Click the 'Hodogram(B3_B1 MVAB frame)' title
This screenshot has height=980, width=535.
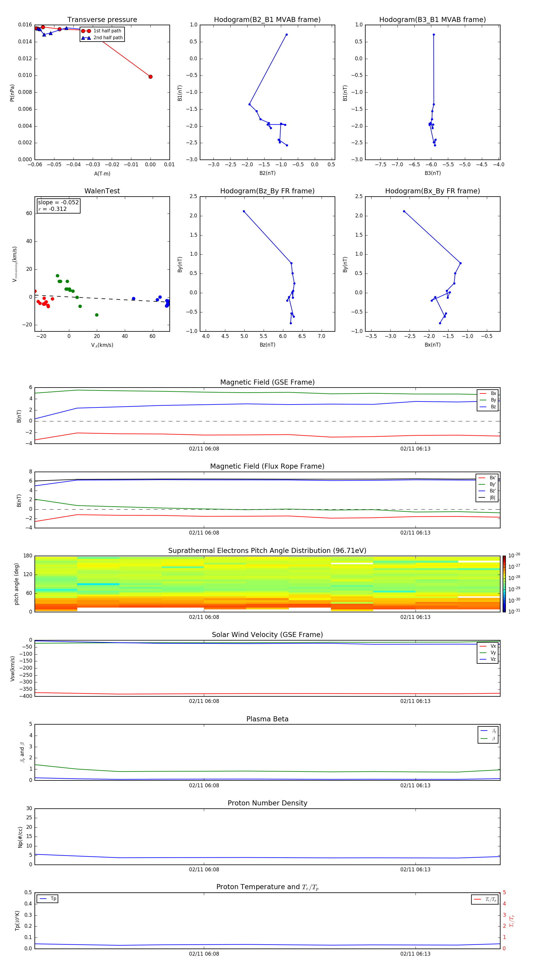[432, 20]
